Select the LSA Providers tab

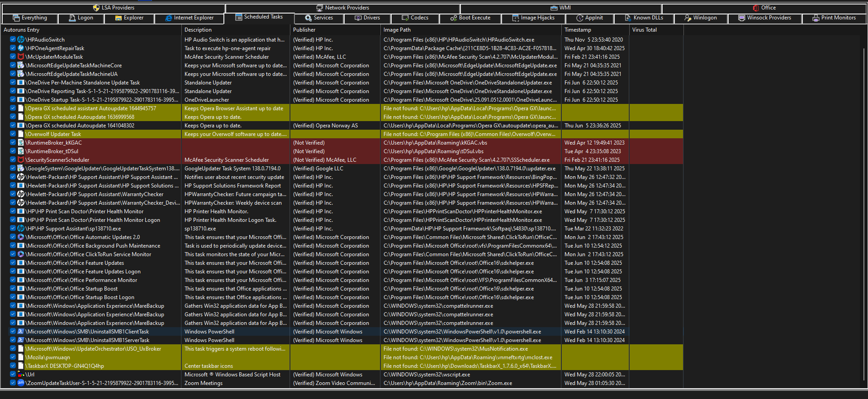click(114, 8)
